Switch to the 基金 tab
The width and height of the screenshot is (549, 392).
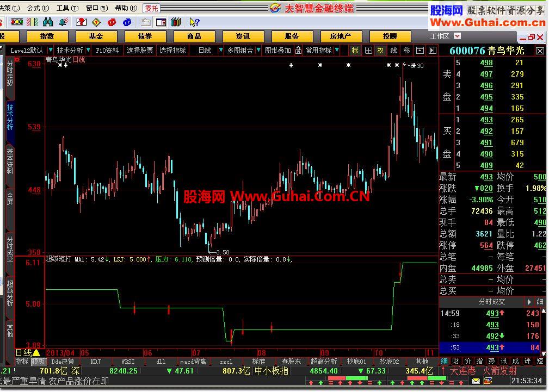(96, 36)
